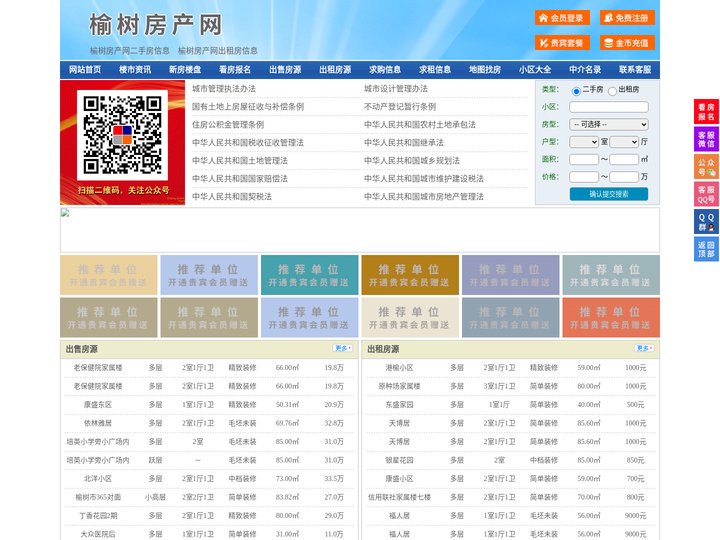The image size is (720, 540).
Task: Open the 房型 可选择 dropdown
Action: click(x=609, y=124)
